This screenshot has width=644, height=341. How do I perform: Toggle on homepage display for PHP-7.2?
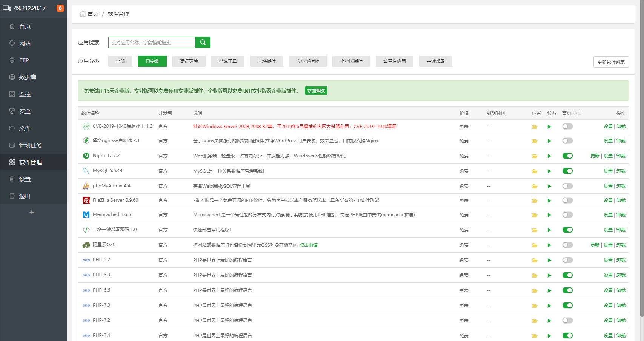pos(567,321)
